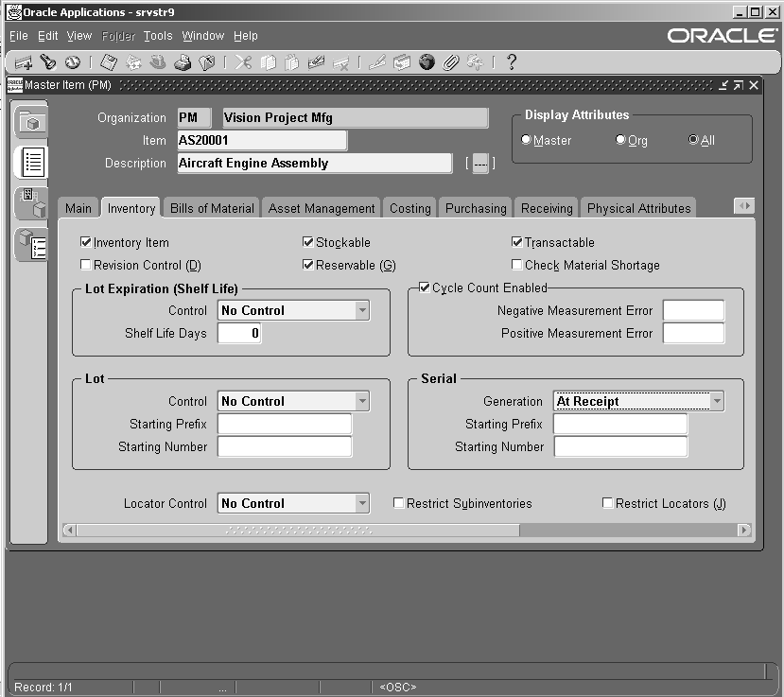Click the Next Step toolbar icon

click(133, 62)
